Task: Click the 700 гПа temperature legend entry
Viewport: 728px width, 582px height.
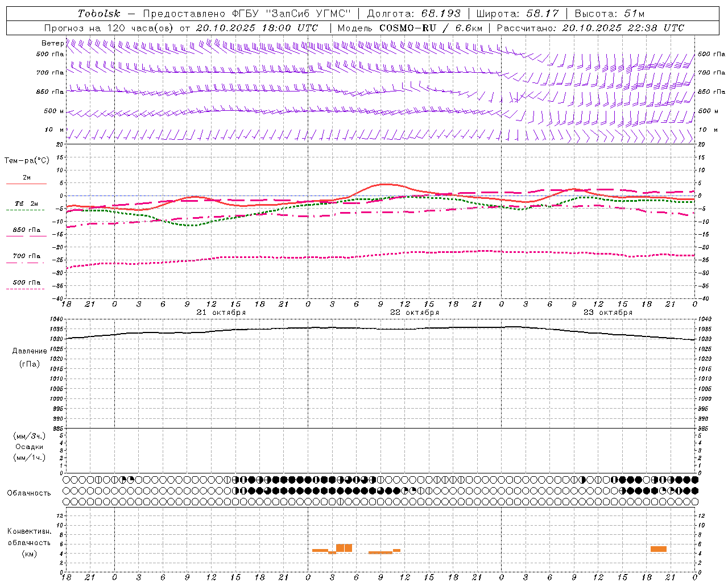Action: pyautogui.click(x=27, y=257)
